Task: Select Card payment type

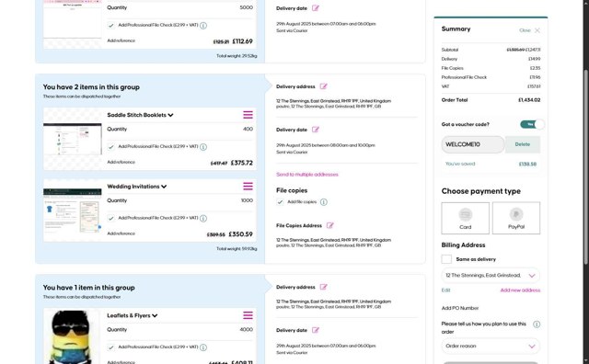Action: [x=465, y=218]
